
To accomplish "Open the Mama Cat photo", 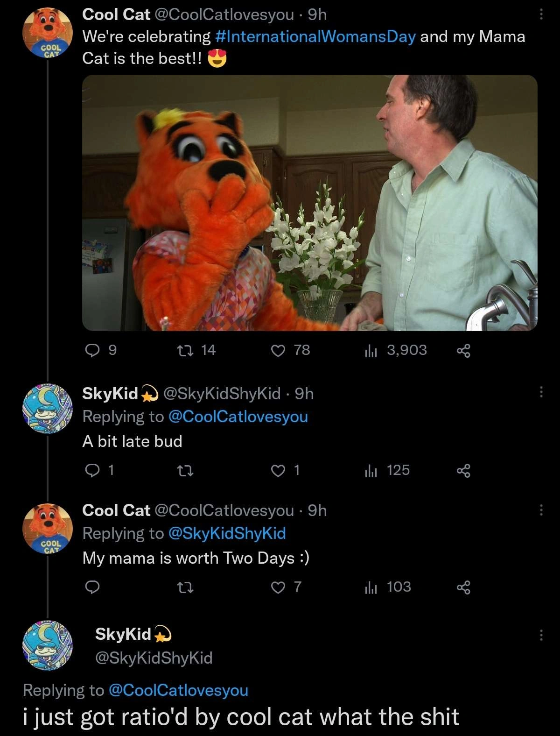I will (x=309, y=203).
